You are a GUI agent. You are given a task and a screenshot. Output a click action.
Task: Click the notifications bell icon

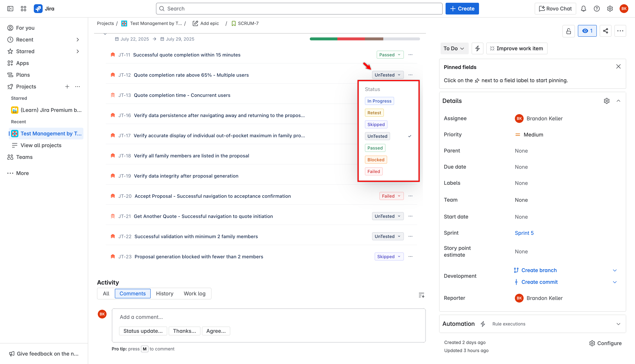click(x=583, y=9)
